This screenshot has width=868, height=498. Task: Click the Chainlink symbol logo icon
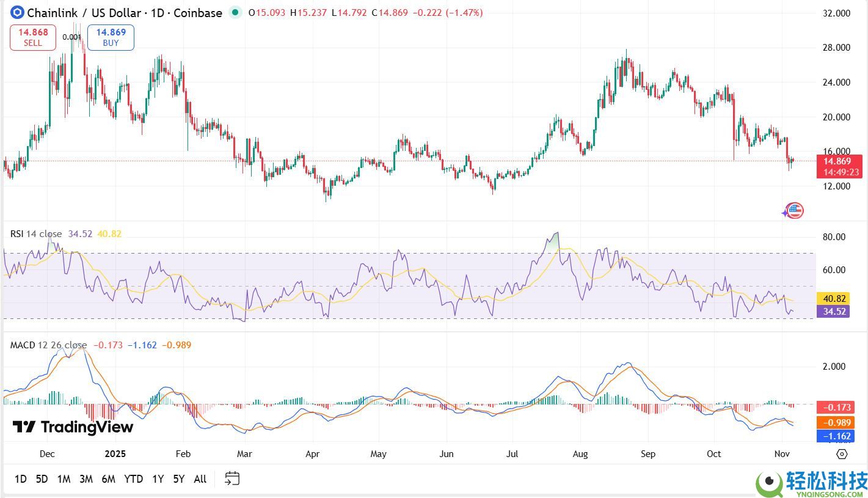[x=17, y=12]
